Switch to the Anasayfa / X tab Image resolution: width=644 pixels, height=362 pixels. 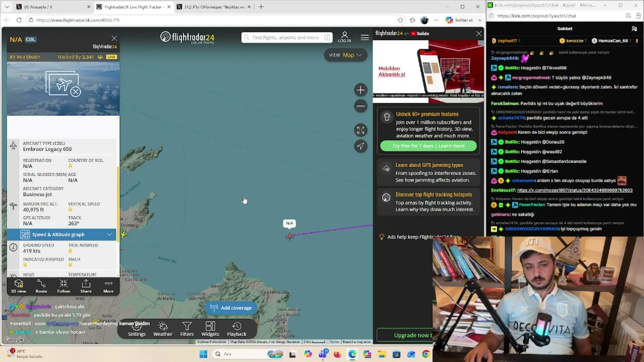52,7
